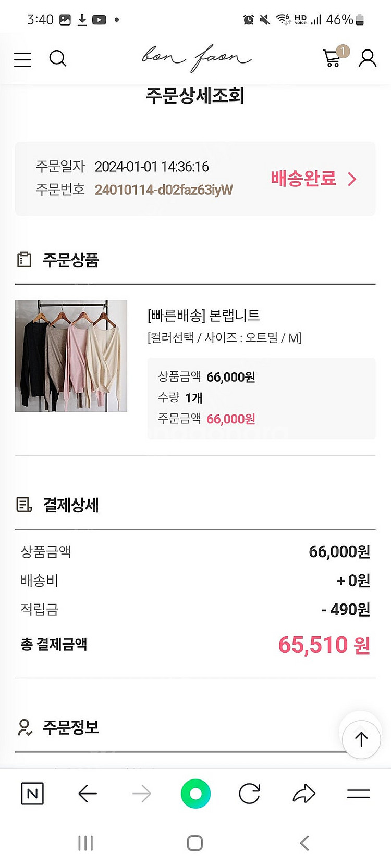Open order number 24010114-d02faz63iyW
This screenshot has height=868, width=391.
click(x=164, y=190)
